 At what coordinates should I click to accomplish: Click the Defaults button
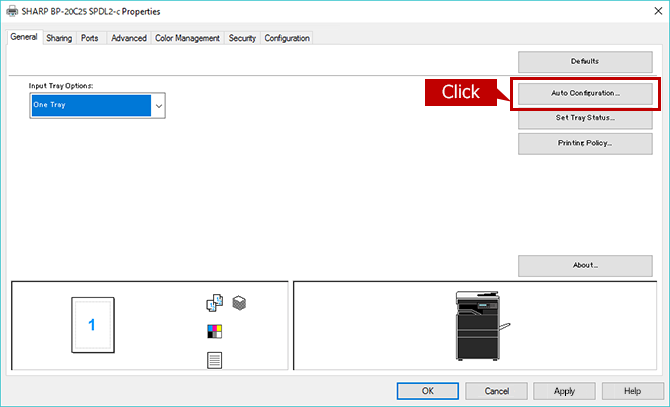[585, 61]
